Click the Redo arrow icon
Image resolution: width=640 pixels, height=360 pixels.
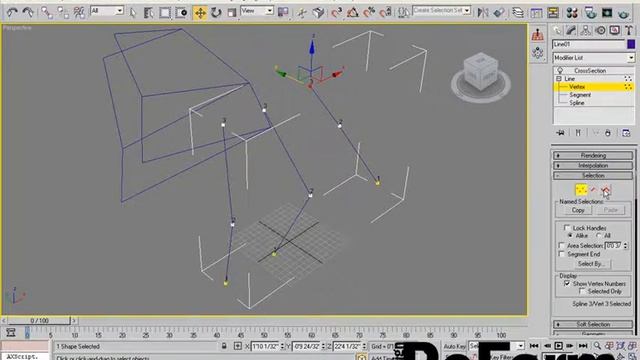click(x=28, y=12)
